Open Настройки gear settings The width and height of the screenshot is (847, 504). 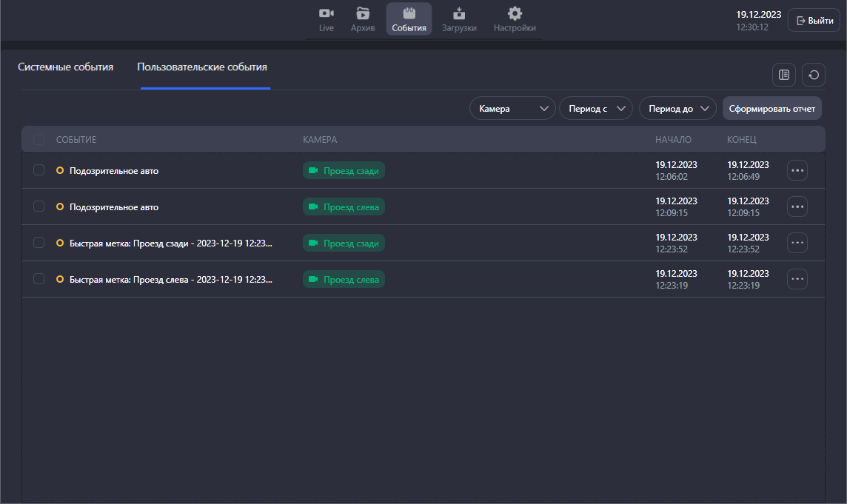515,20
